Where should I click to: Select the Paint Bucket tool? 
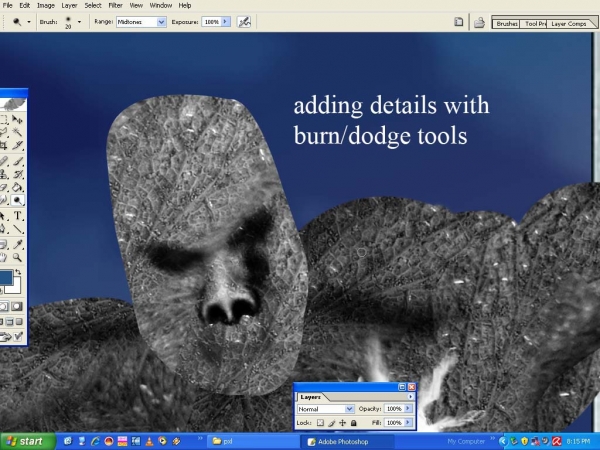click(17, 188)
